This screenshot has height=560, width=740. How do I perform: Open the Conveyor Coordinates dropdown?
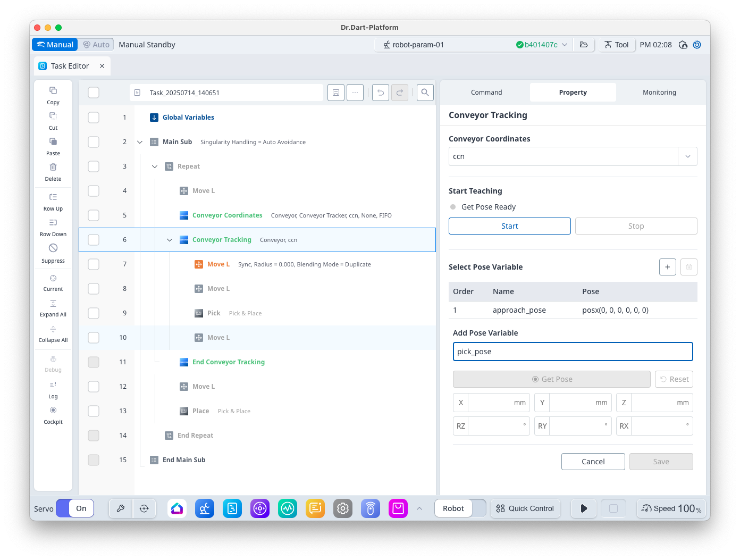(687, 156)
